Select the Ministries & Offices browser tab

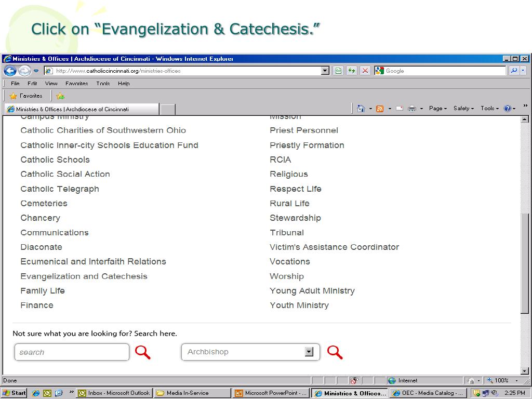[x=82, y=109]
